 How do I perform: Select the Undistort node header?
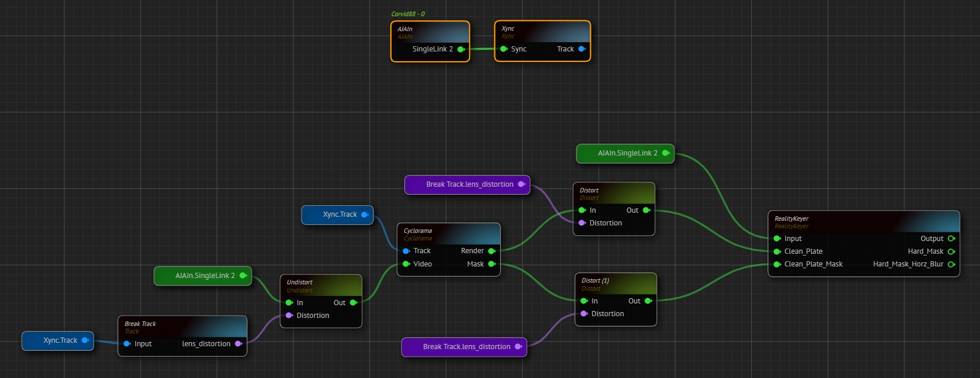[300, 283]
